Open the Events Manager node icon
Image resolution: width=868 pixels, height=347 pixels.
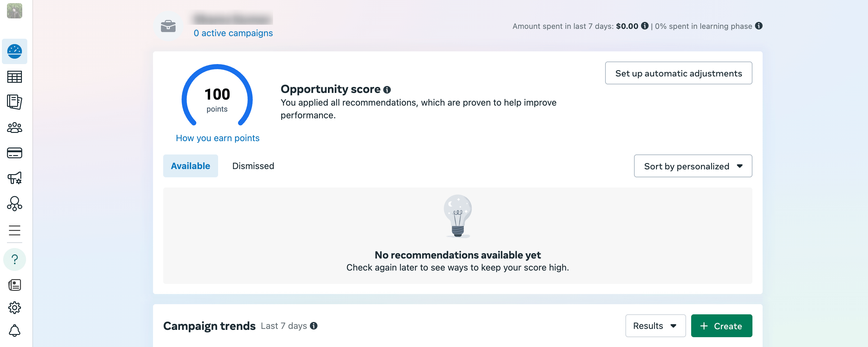tap(14, 204)
